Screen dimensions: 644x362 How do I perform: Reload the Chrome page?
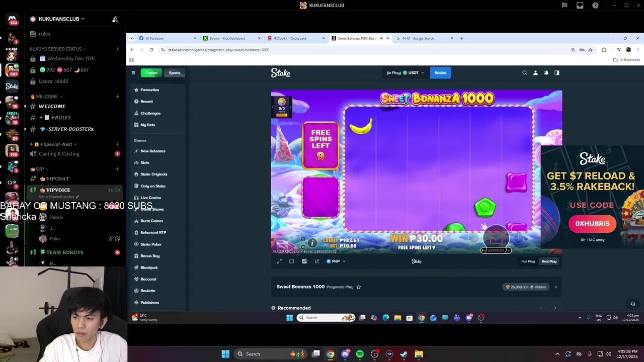click(x=151, y=50)
